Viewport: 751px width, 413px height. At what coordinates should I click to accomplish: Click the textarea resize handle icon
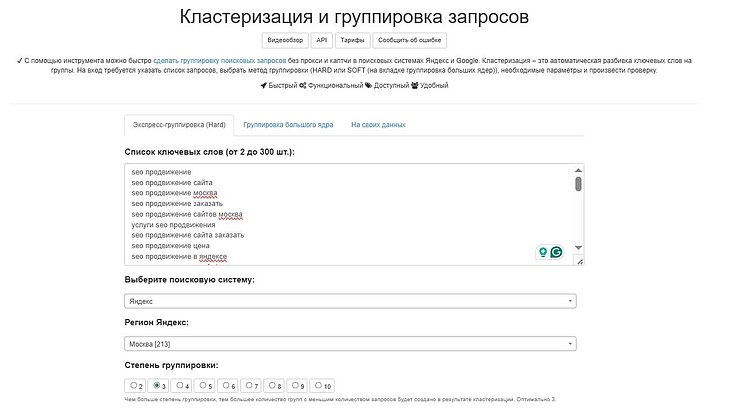pyautogui.click(x=580, y=261)
